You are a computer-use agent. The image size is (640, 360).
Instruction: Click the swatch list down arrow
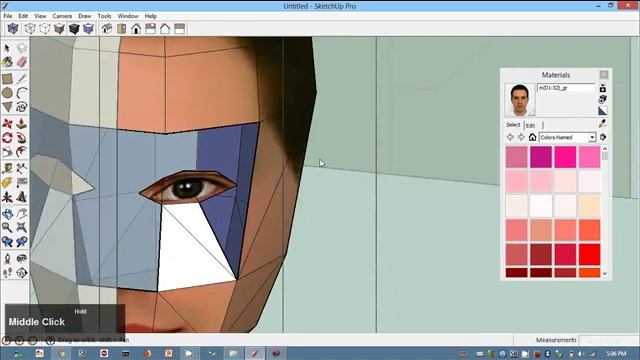click(605, 273)
